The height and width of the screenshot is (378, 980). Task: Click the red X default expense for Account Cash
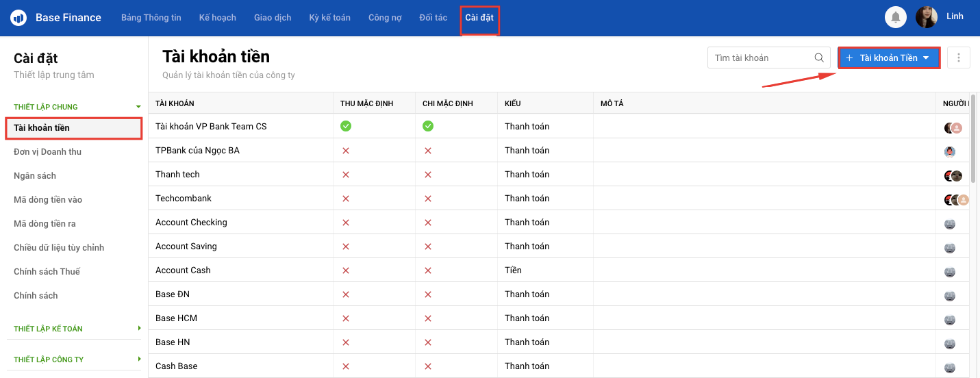[428, 270]
